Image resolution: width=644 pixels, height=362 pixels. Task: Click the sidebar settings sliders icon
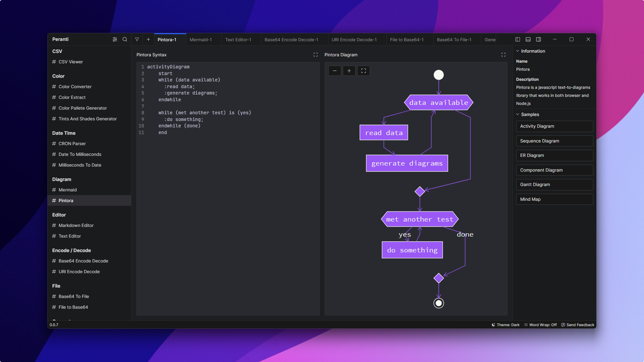pyautogui.click(x=115, y=40)
